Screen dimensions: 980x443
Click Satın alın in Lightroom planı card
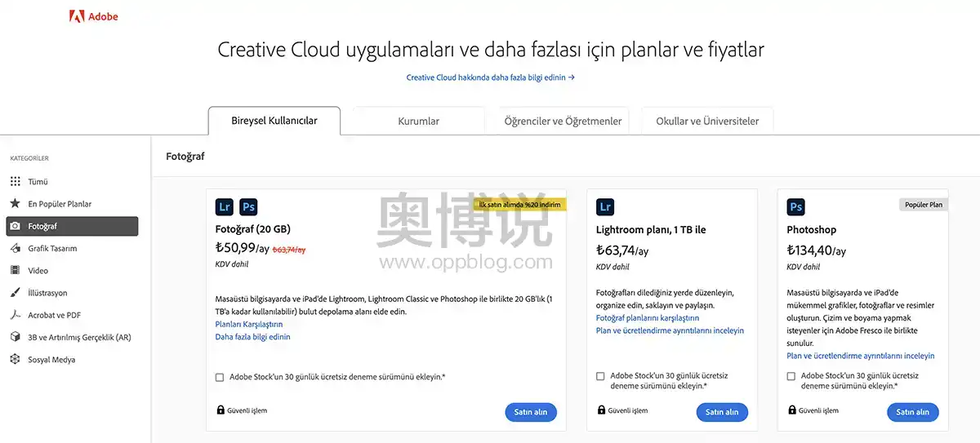(x=722, y=412)
